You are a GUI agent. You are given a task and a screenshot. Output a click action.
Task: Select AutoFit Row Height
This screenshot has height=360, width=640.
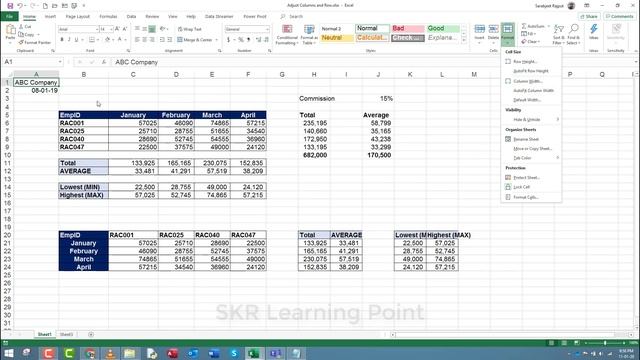pos(531,71)
